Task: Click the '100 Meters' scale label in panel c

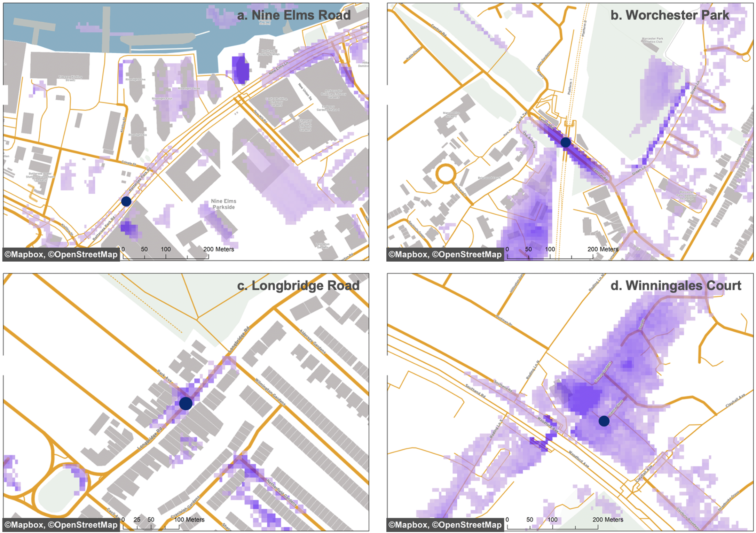Action: [189, 519]
